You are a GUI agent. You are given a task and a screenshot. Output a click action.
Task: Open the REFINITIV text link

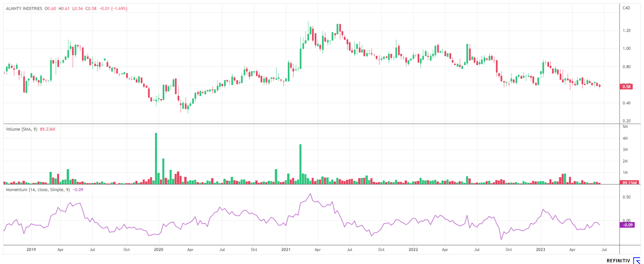618,261
